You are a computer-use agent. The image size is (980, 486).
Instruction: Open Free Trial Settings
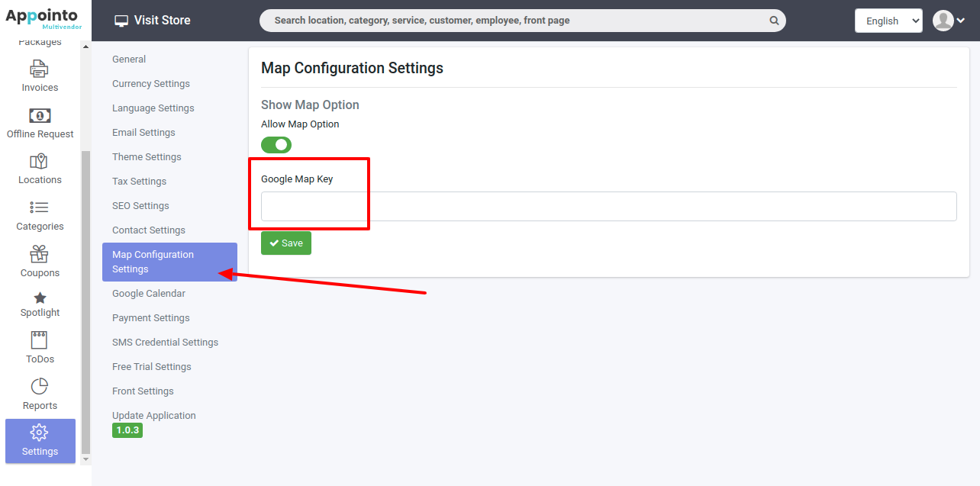152,367
